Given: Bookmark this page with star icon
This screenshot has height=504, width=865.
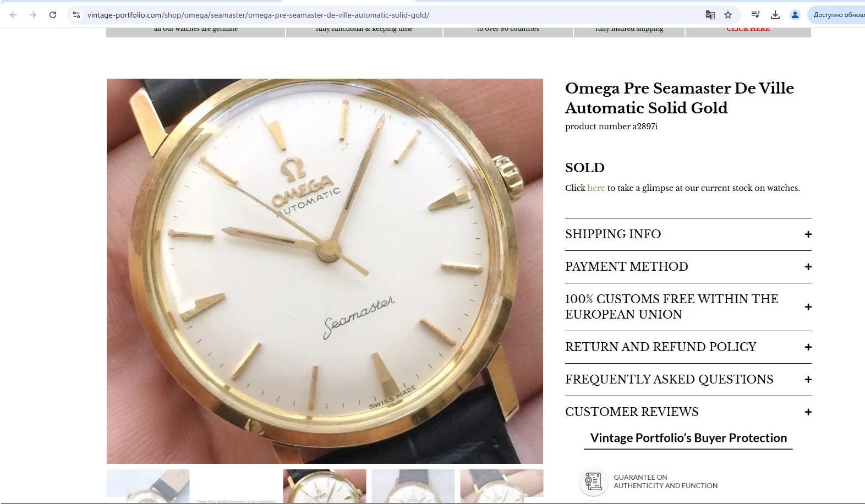Looking at the screenshot, I should (x=728, y=15).
